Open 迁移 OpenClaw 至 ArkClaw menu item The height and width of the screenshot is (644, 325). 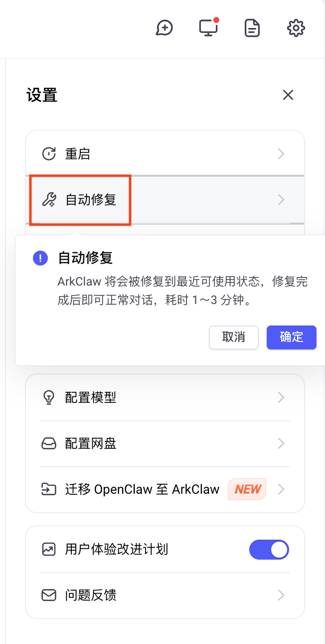[142, 489]
